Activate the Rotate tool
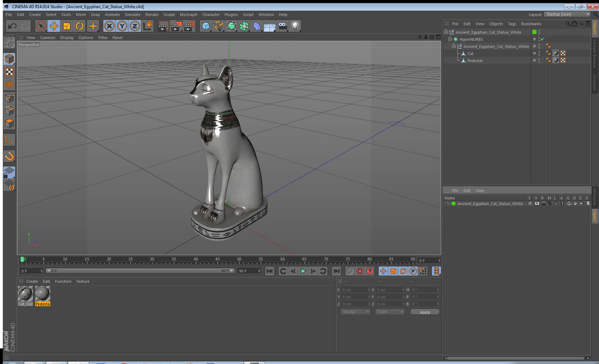Screen dimensions: 599x364 [79, 26]
